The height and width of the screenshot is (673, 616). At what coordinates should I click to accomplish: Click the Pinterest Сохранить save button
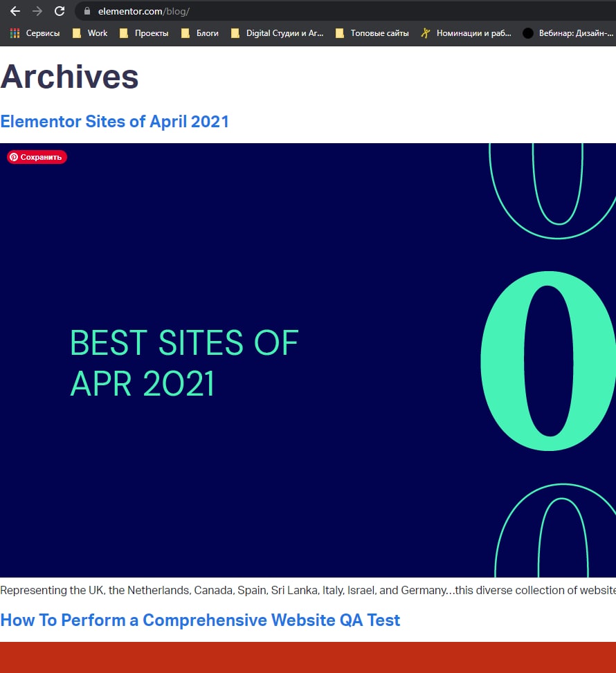[37, 157]
